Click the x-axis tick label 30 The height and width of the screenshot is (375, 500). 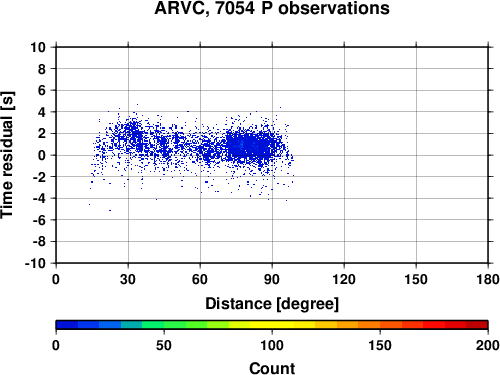click(128, 279)
